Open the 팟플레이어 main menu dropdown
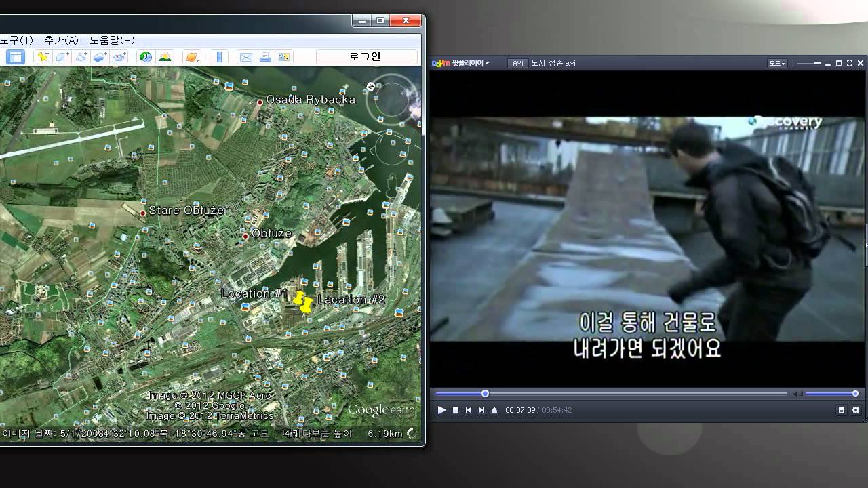 [461, 63]
